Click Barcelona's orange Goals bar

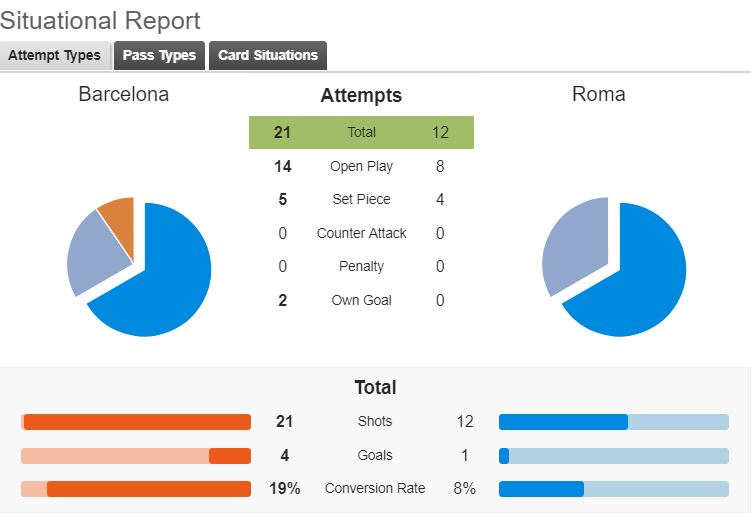(x=230, y=456)
